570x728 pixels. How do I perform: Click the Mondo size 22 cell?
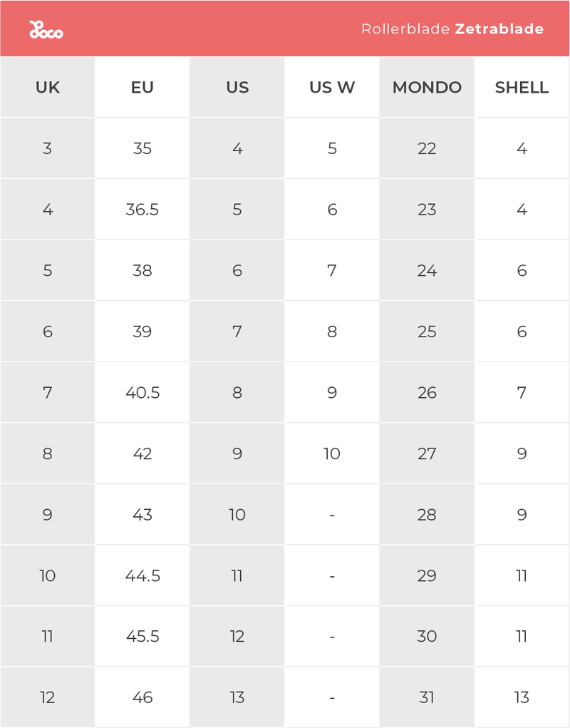click(x=427, y=148)
